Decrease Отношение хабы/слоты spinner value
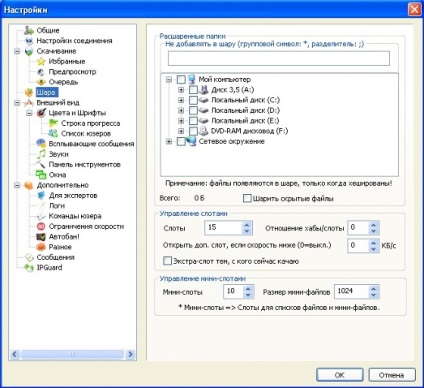The height and width of the screenshot is (388, 424). 374,231
